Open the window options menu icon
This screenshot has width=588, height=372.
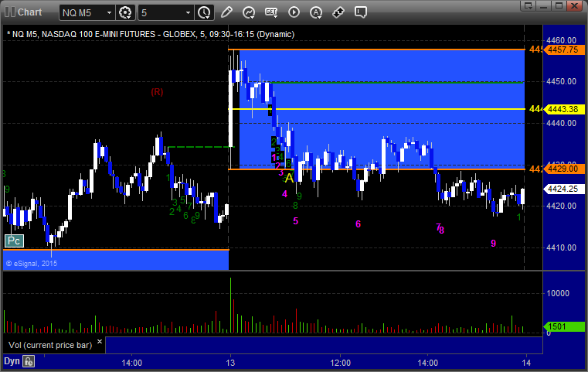point(529,5)
